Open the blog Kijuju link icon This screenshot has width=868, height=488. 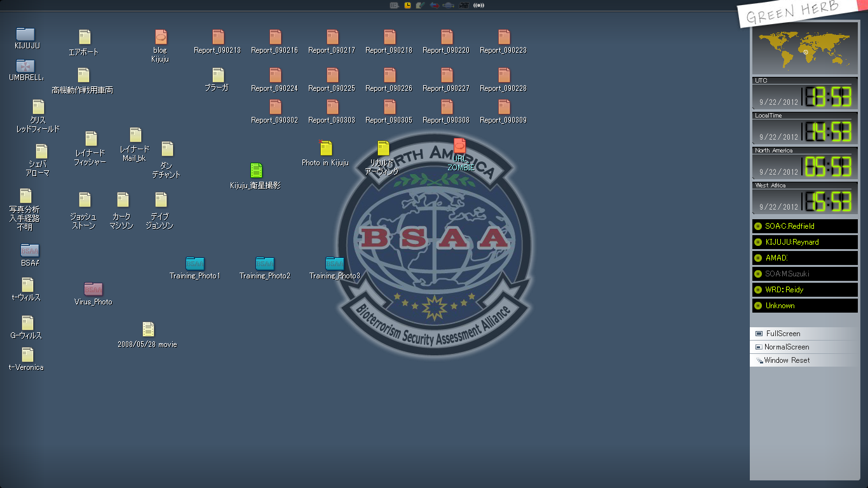[161, 37]
